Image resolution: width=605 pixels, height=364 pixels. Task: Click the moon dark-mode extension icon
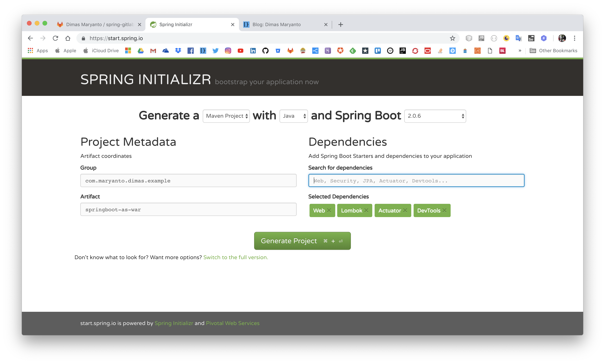pos(506,38)
